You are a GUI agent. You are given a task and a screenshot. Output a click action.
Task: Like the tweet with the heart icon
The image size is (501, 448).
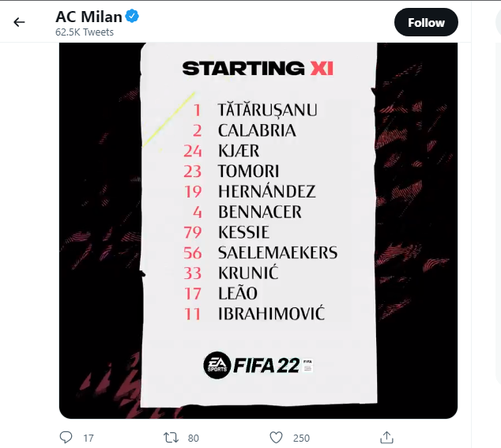pyautogui.click(x=276, y=437)
